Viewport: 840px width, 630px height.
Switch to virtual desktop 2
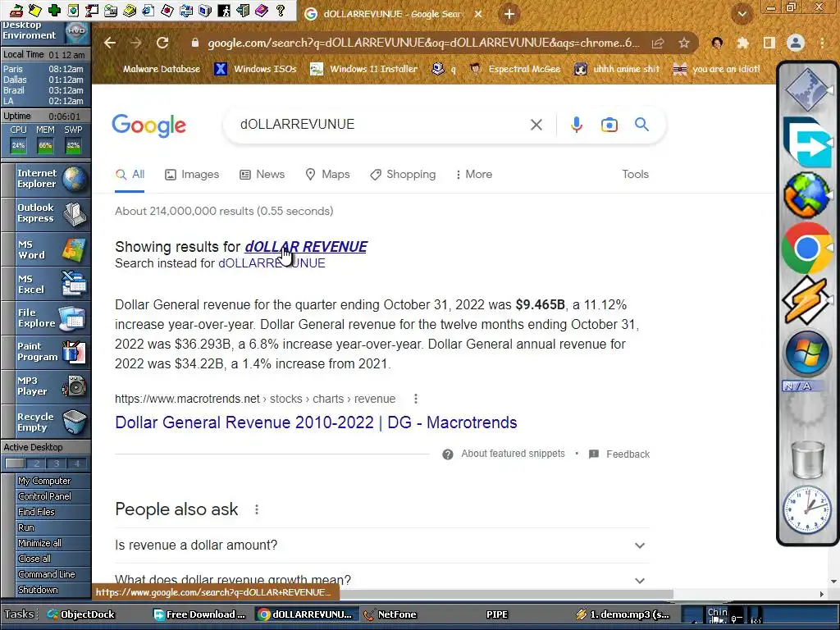36,464
